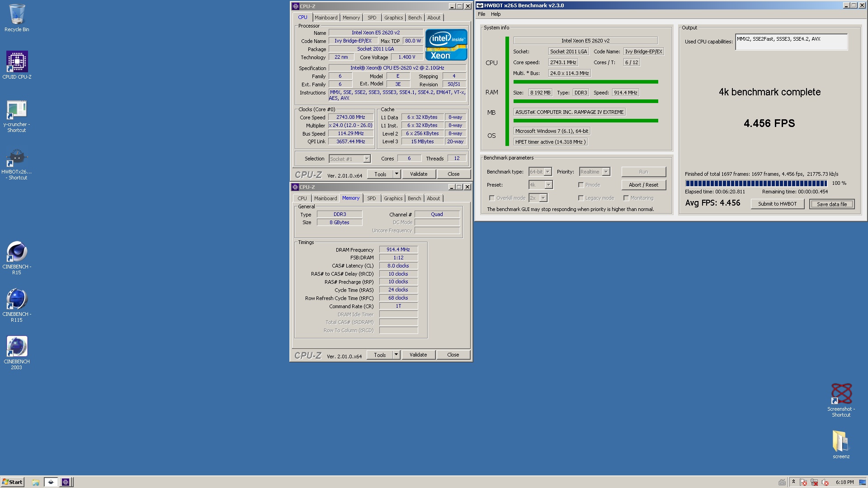Switch to Bench tab in lower CPU-Z
The width and height of the screenshot is (868, 488).
pyautogui.click(x=414, y=198)
